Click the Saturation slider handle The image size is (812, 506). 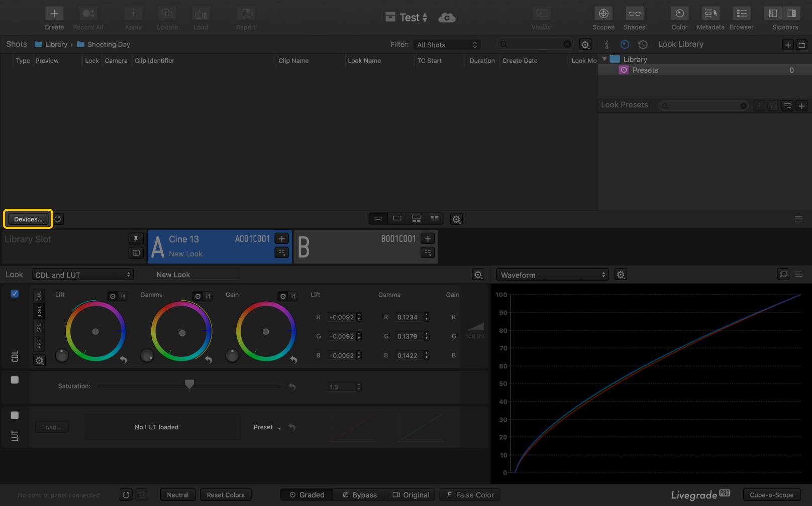pos(189,385)
